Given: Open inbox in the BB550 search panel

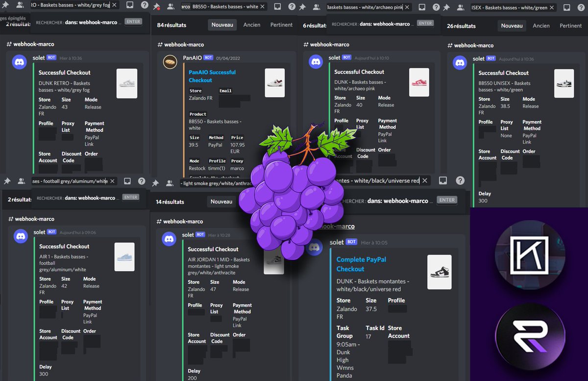Looking at the screenshot, I should [277, 7].
